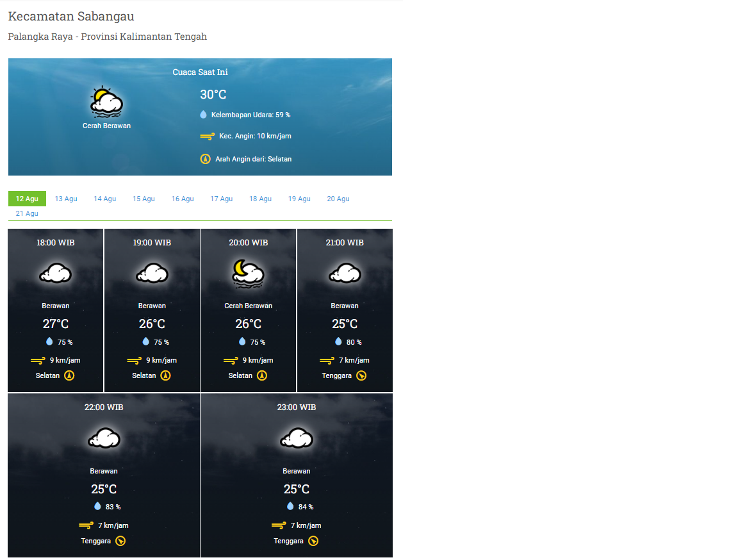
Task: Click the humidity droplet icon at 18:00 WIB
Action: click(49, 341)
